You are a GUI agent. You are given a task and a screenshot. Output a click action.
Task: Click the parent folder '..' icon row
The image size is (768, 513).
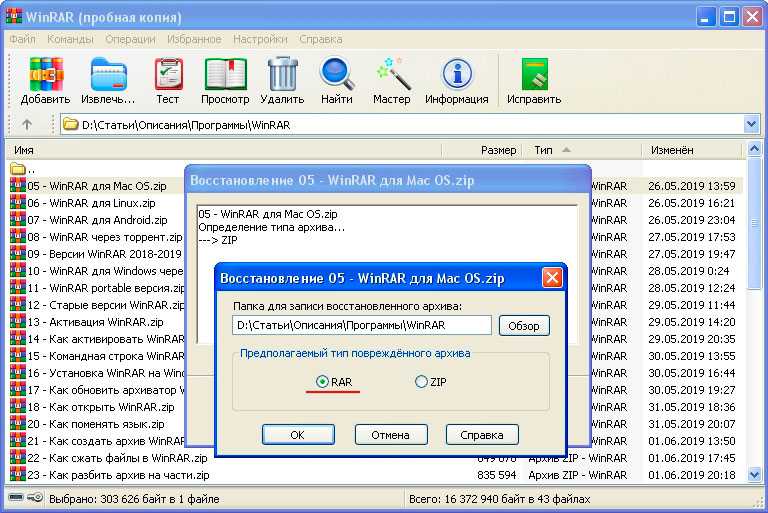18,170
